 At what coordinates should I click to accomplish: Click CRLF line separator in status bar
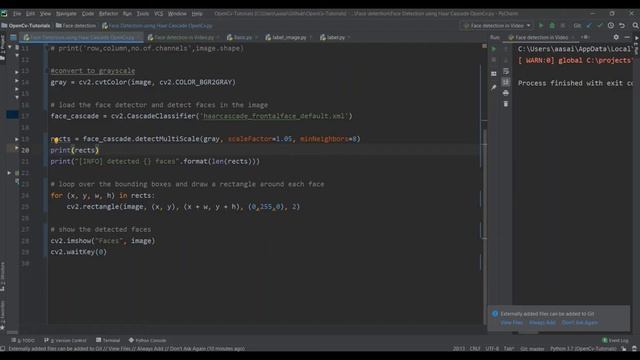tap(475, 349)
